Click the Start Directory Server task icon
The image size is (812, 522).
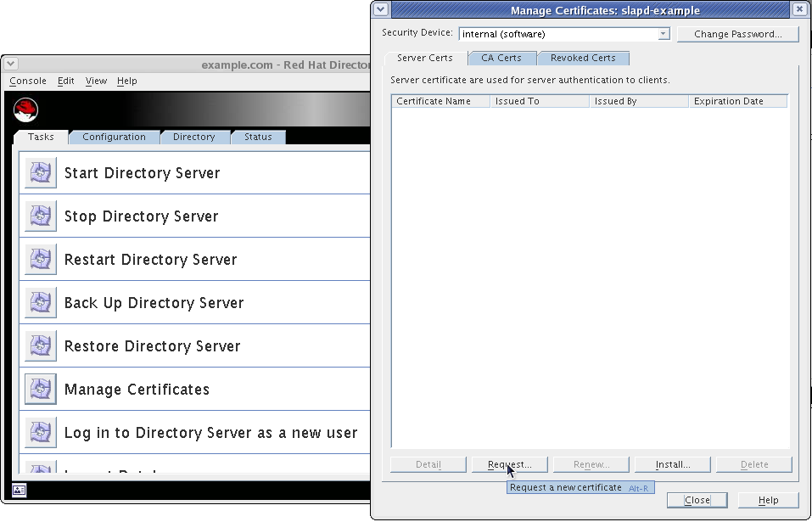tap(41, 173)
